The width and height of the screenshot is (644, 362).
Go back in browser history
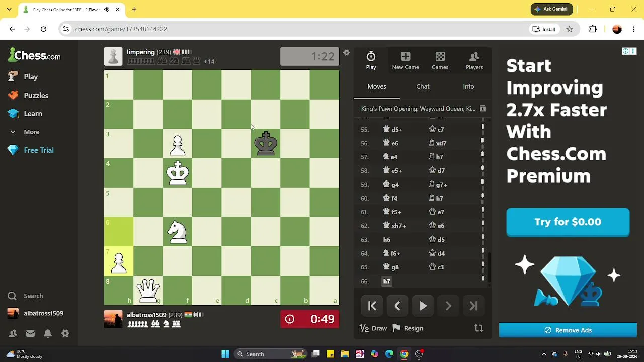tap(12, 29)
